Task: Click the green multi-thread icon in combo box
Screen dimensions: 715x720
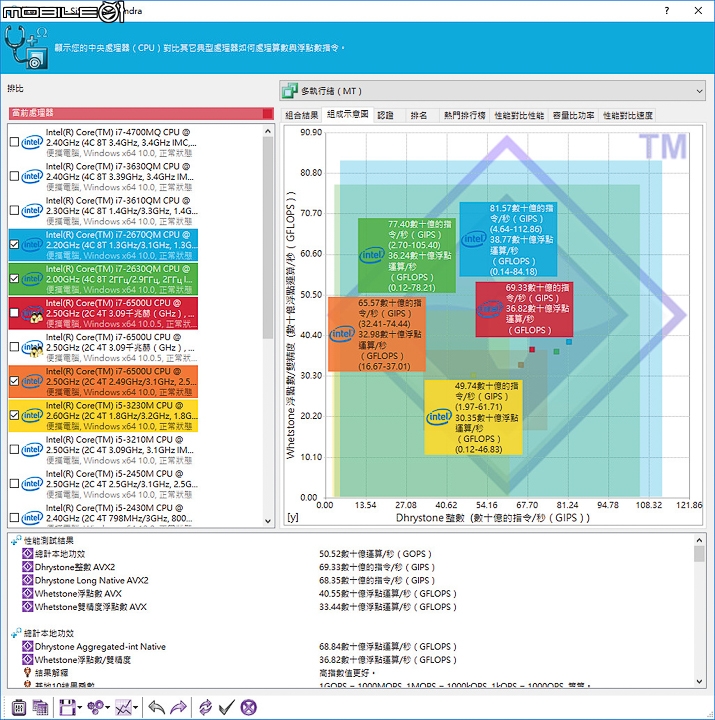Action: tap(290, 91)
